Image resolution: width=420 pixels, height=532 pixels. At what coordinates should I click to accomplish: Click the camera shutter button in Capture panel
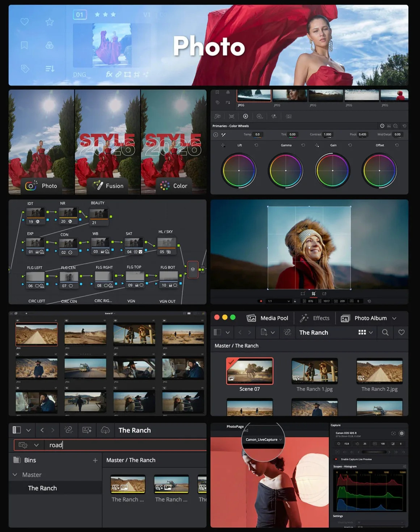coord(402,433)
